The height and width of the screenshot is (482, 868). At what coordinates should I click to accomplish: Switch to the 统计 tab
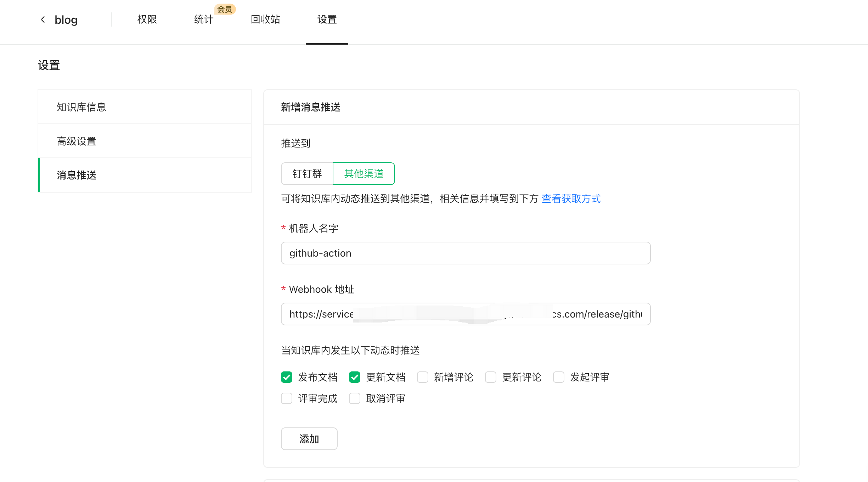pyautogui.click(x=204, y=19)
